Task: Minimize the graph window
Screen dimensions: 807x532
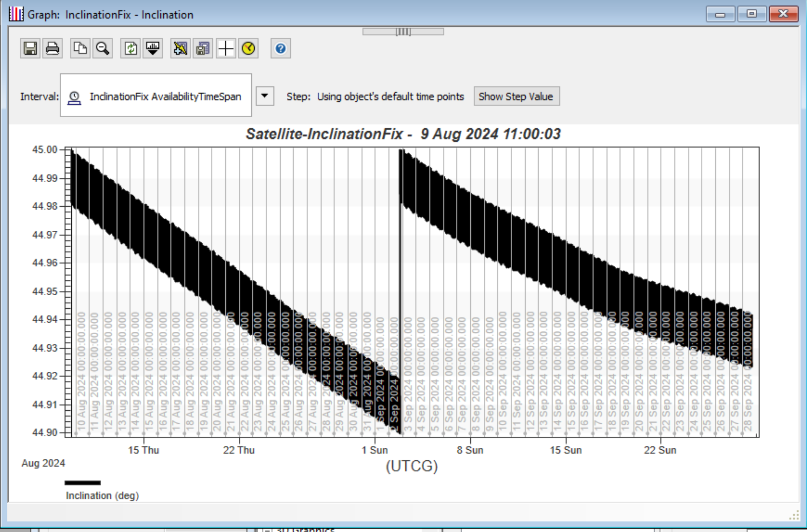Action: click(x=720, y=14)
